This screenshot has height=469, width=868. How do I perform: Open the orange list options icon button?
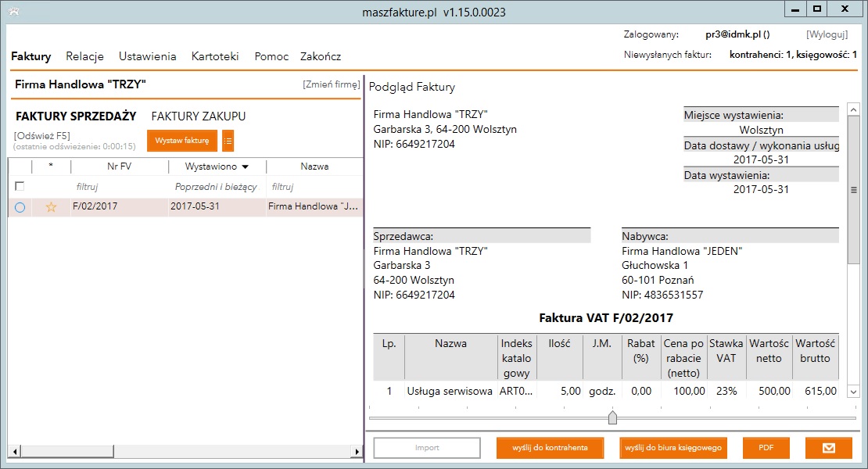point(228,141)
